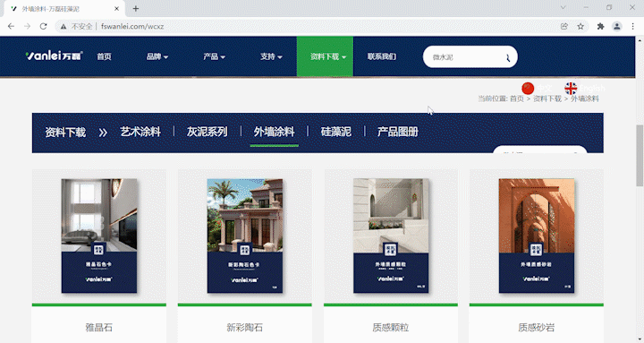Expand the 产品 dropdown menu
Screen dimensions: 644x343
[214, 56]
